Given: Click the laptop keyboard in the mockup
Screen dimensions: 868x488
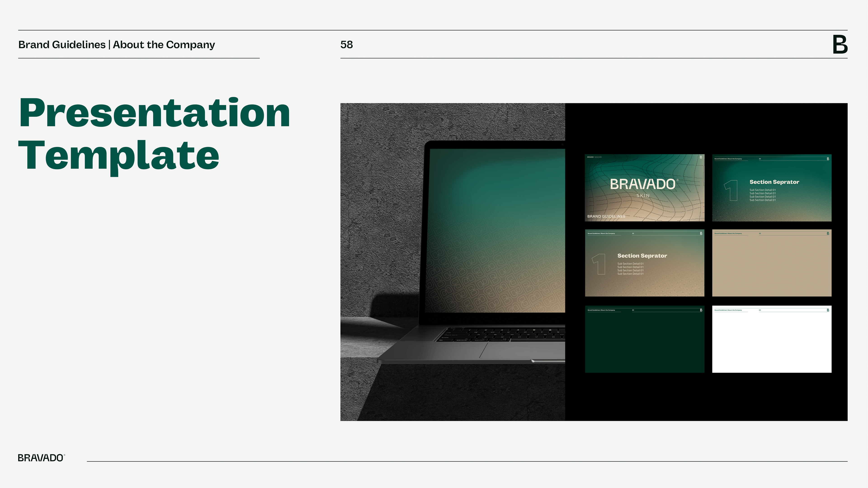Looking at the screenshot, I should (502, 334).
